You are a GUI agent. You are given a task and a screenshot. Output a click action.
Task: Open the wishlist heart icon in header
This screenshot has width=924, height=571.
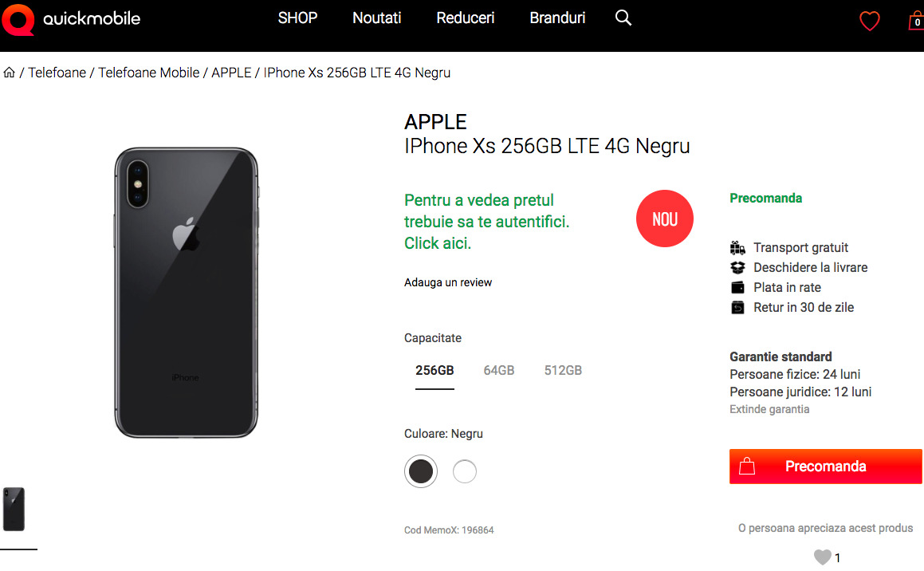point(869,22)
